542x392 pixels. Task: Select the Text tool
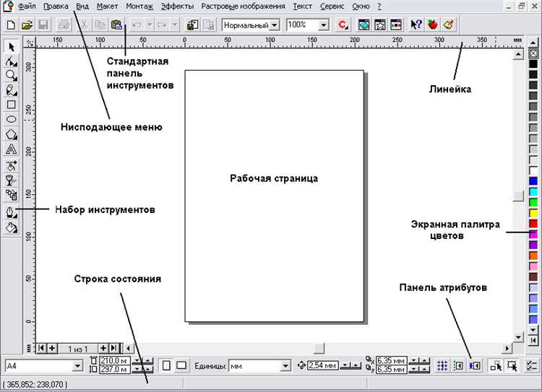[x=11, y=149]
